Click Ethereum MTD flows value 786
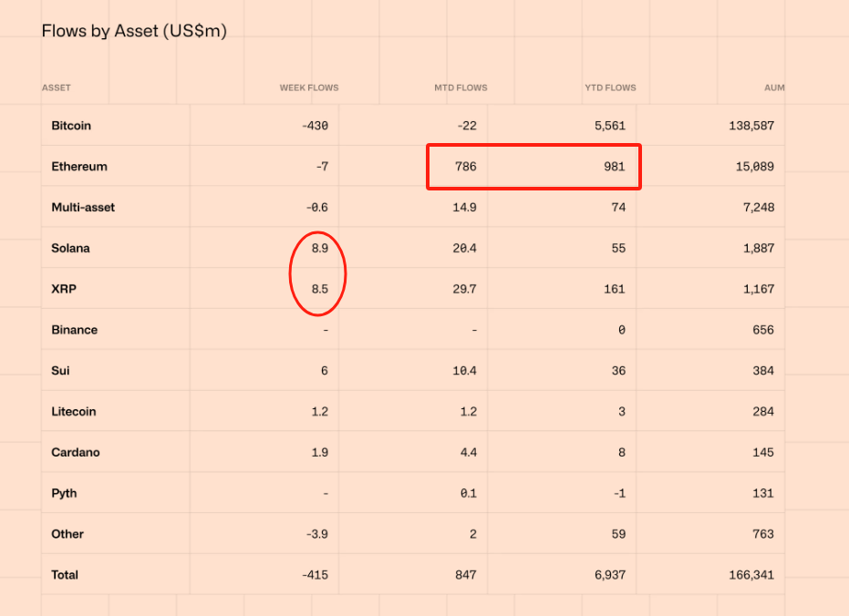The width and height of the screenshot is (849, 616). (x=466, y=167)
